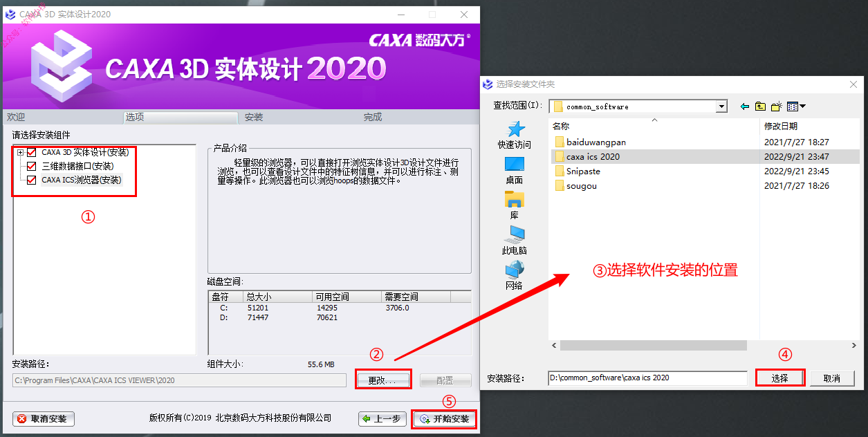
Task: Click the 14295 available space value
Action: click(x=326, y=308)
